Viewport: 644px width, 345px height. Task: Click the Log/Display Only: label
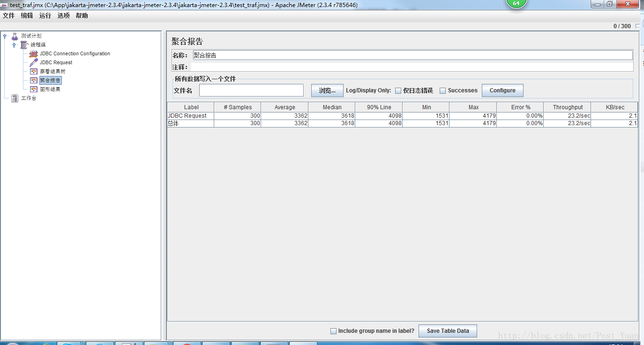pos(368,90)
